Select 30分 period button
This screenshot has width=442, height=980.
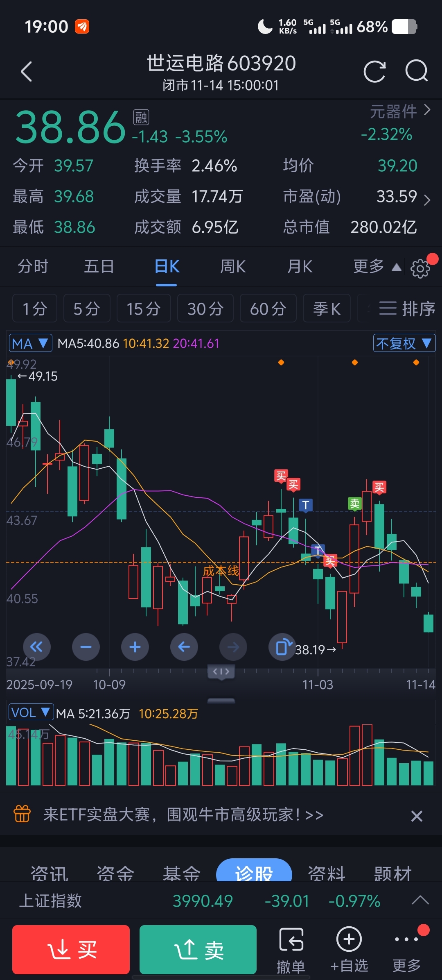(205, 308)
